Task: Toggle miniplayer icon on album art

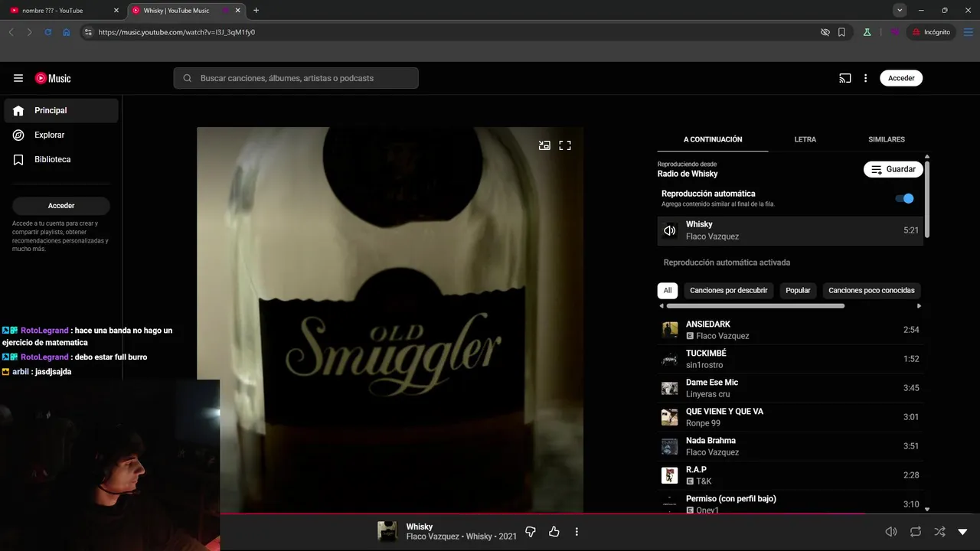Action: [544, 145]
